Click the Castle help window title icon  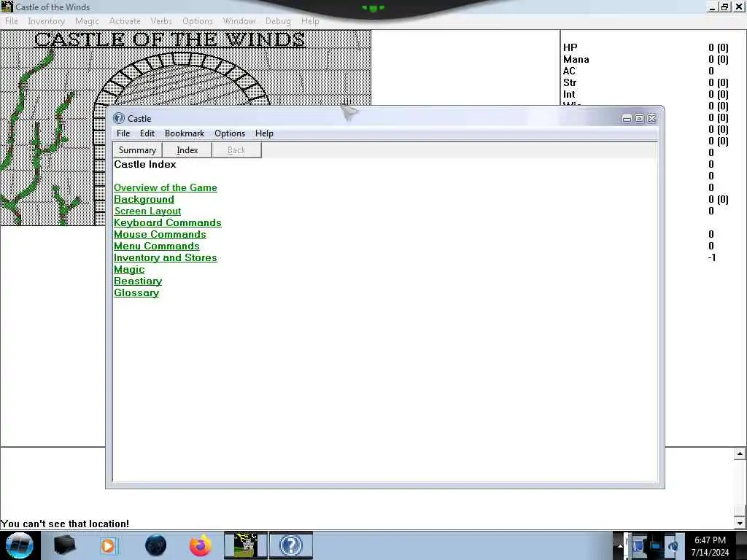(119, 119)
